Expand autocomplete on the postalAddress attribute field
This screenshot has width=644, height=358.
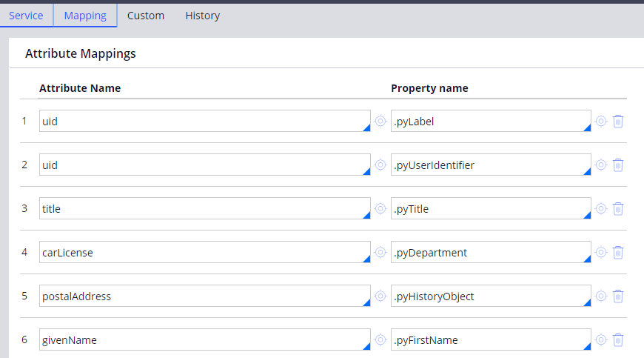pos(366,302)
